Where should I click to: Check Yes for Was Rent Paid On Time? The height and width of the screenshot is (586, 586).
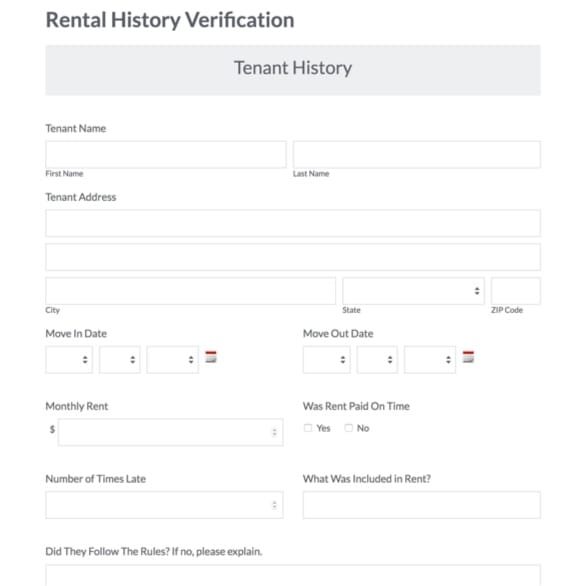(x=308, y=428)
